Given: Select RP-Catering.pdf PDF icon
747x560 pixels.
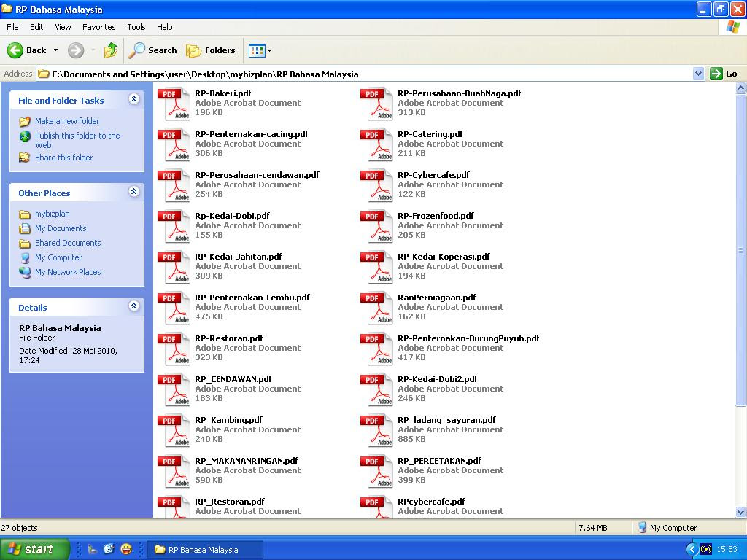Looking at the screenshot, I should click(377, 144).
